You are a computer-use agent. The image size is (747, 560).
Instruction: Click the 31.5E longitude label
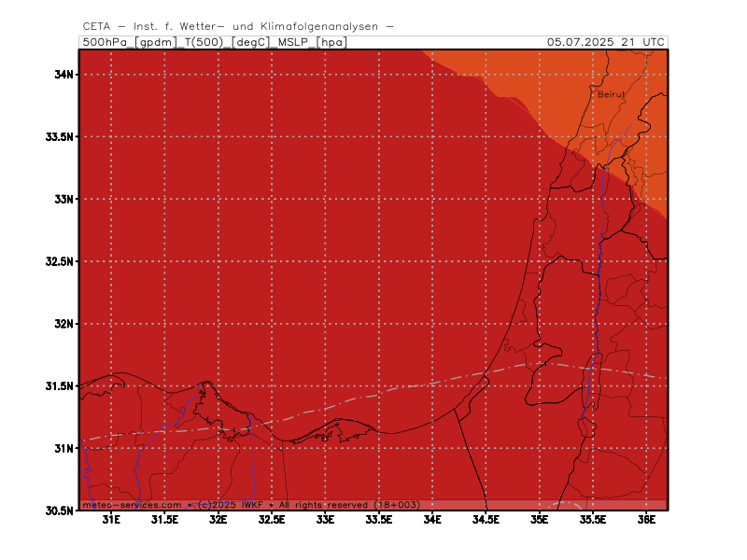(x=165, y=520)
